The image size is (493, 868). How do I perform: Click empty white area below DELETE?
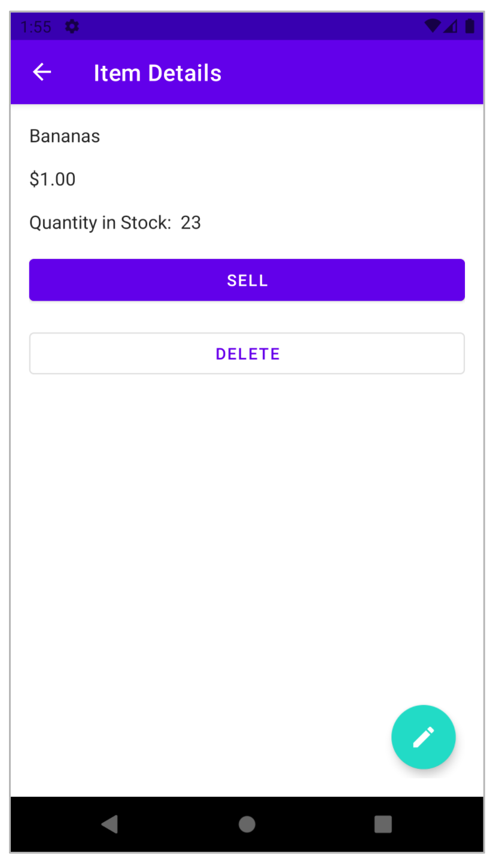[x=239, y=538]
